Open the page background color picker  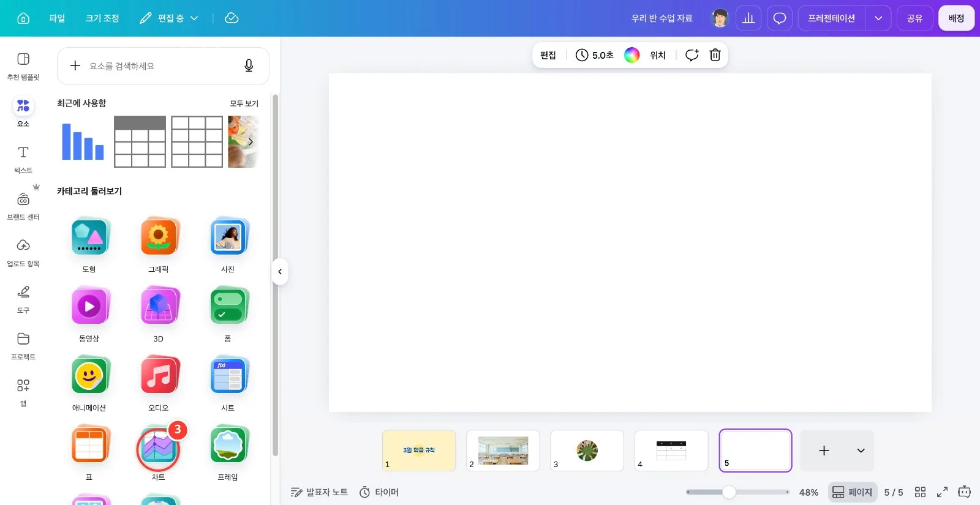click(632, 55)
